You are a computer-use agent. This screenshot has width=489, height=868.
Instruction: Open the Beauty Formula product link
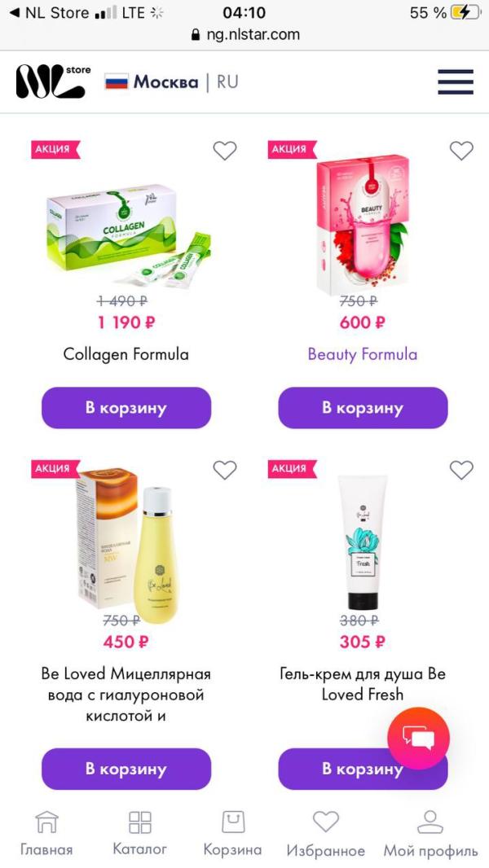pyautogui.click(x=363, y=354)
